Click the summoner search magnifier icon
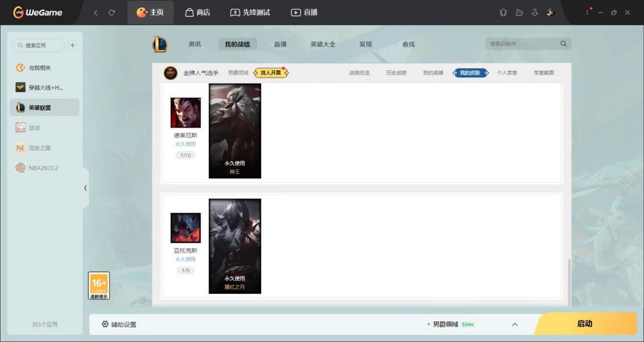This screenshot has width=644, height=342. tap(563, 43)
